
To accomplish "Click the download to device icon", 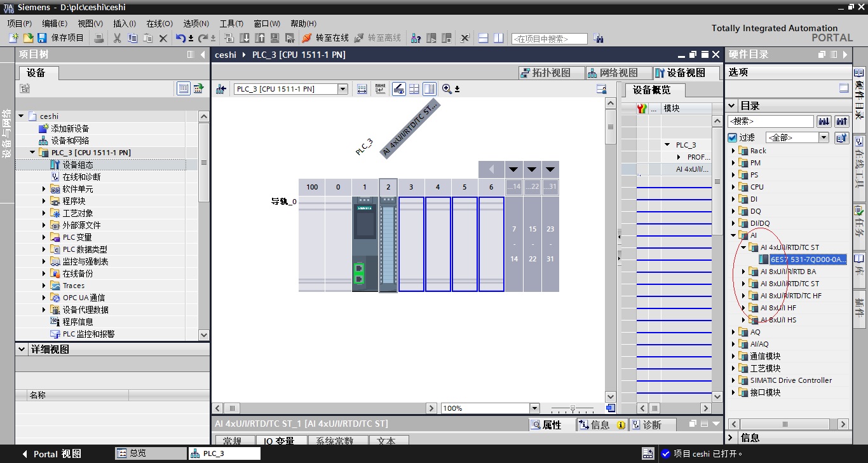I will (244, 38).
